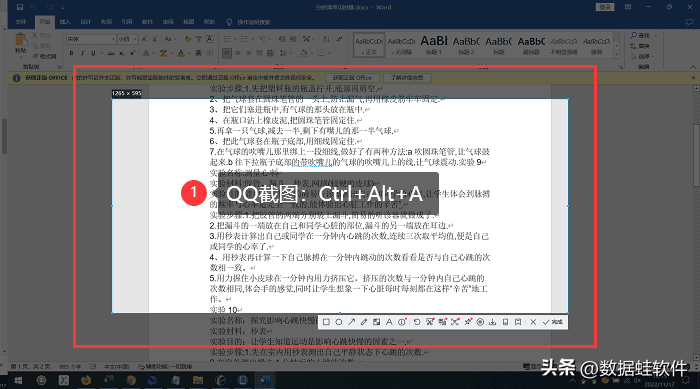700x389 pixels.
Task: Click the sort A-Z icon in paragraph group
Action: [326, 39]
